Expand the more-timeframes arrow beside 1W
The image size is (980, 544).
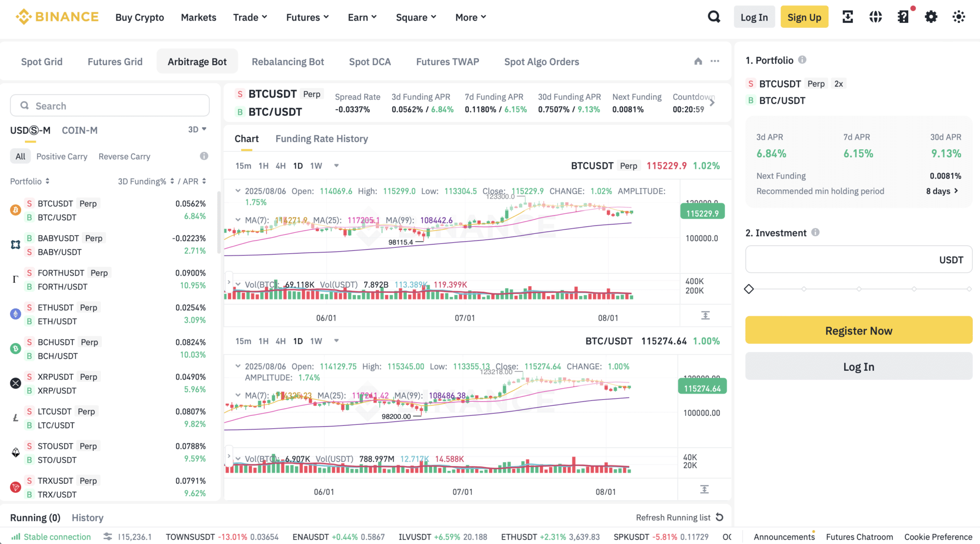tap(336, 166)
